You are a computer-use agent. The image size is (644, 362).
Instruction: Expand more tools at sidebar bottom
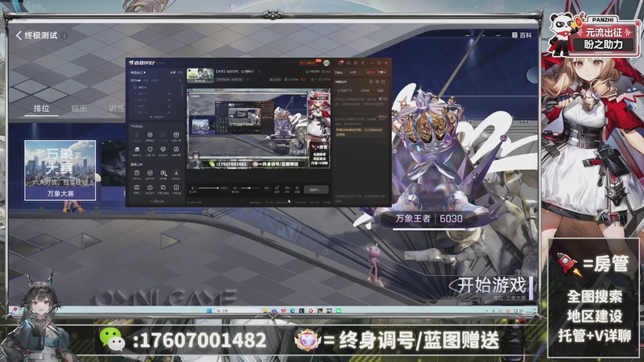click(x=156, y=202)
